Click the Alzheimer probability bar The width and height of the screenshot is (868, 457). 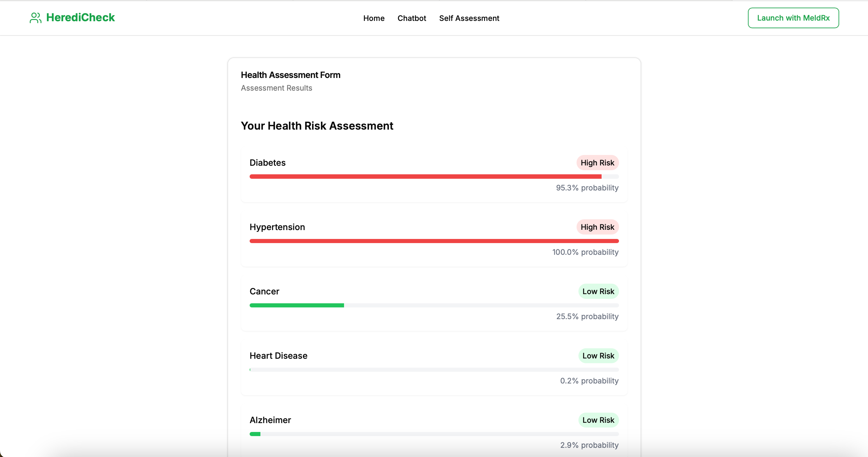pos(434,434)
